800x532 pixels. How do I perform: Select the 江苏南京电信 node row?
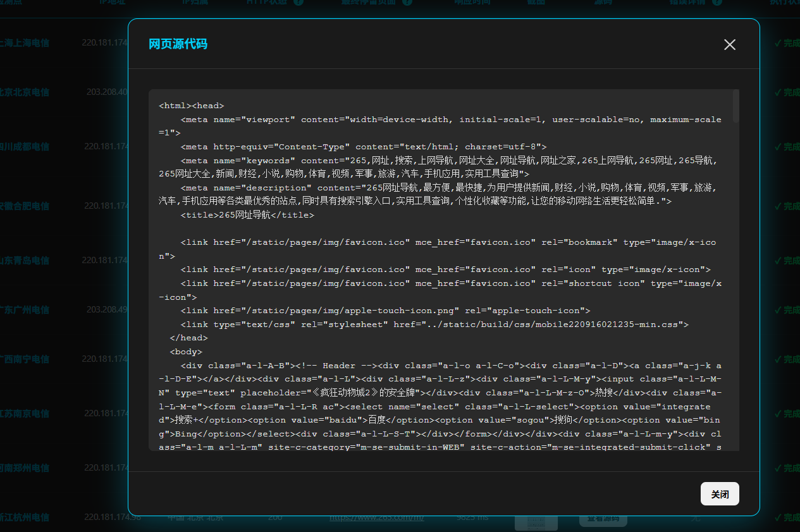(25, 414)
